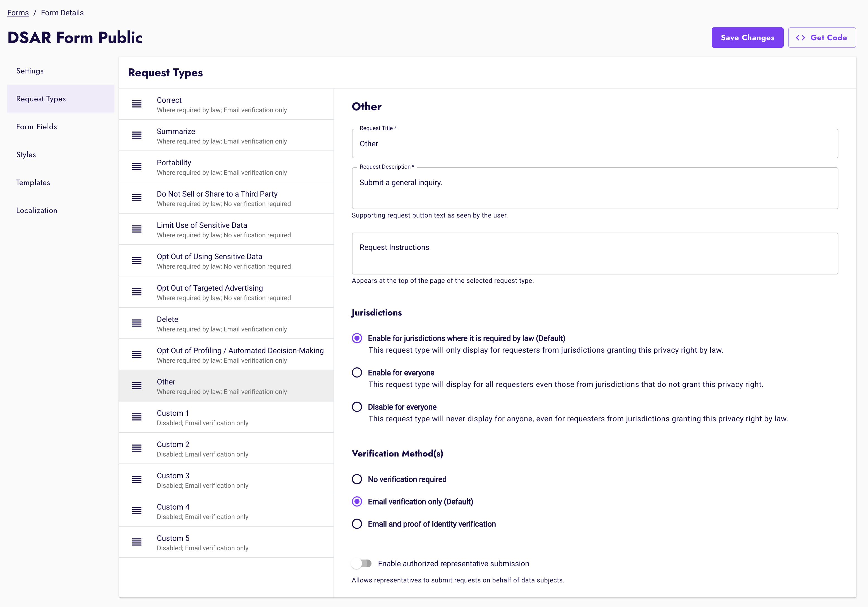Select No verification required
This screenshot has width=868, height=607.
[356, 479]
